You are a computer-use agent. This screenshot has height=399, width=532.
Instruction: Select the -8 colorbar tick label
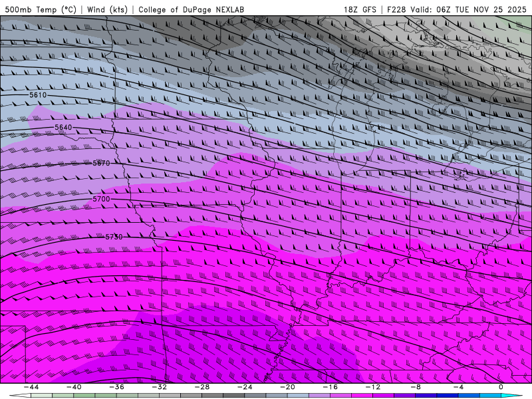416,387
